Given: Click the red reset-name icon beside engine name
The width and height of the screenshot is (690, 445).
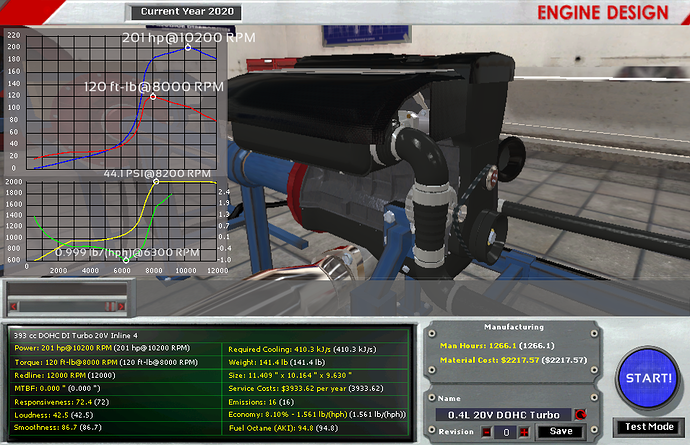Looking at the screenshot, I should 580,415.
